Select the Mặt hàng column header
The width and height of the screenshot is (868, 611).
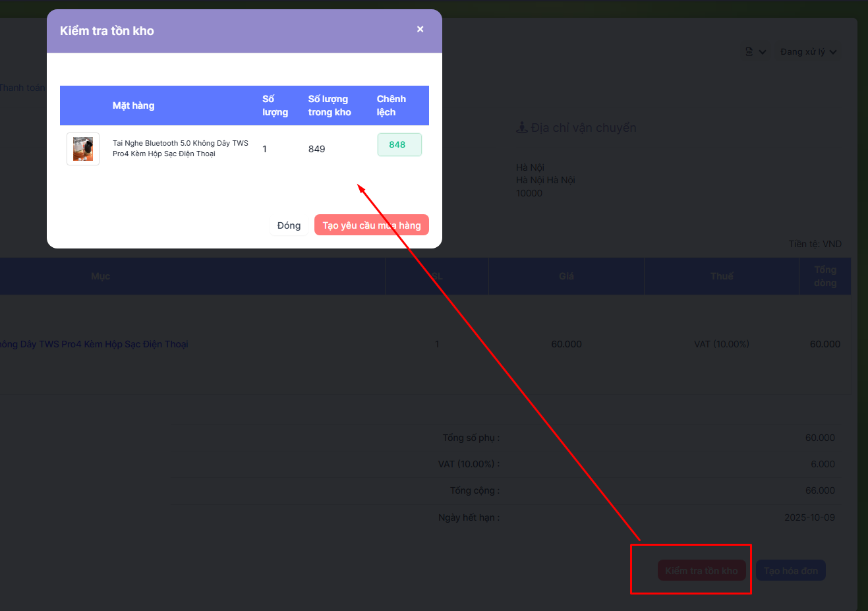click(133, 105)
